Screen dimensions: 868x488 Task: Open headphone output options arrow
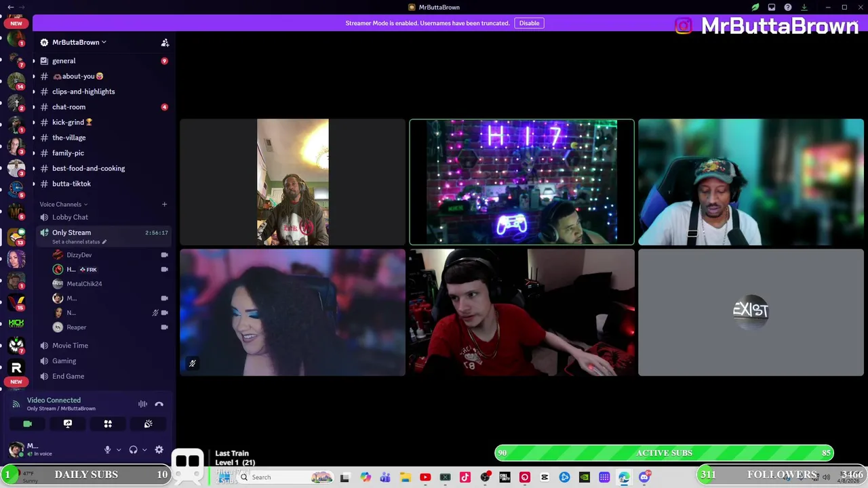click(x=144, y=449)
